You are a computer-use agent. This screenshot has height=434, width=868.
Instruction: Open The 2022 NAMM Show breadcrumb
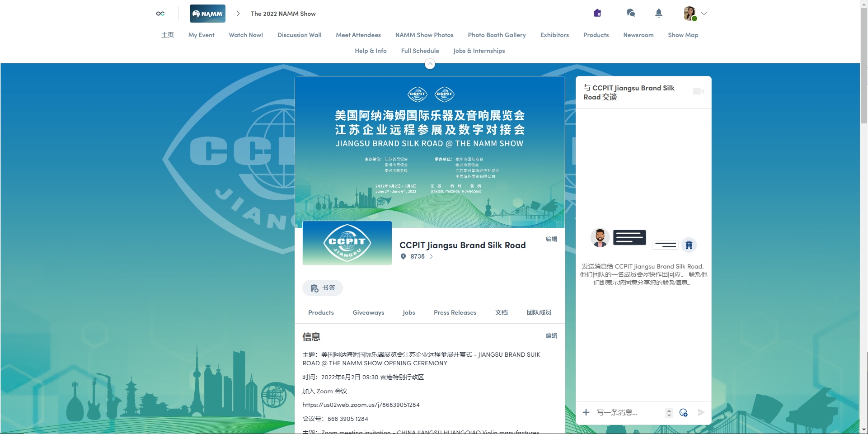point(283,14)
